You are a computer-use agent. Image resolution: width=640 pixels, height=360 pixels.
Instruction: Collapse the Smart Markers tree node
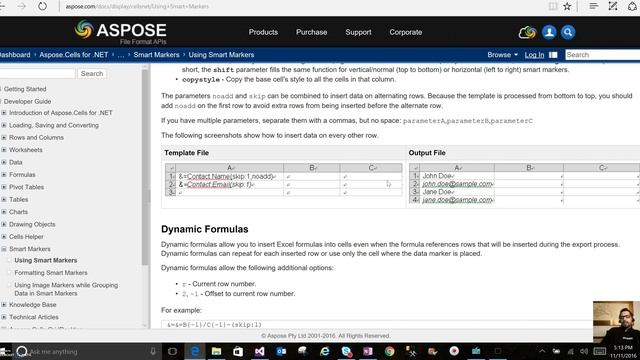pos(4,249)
